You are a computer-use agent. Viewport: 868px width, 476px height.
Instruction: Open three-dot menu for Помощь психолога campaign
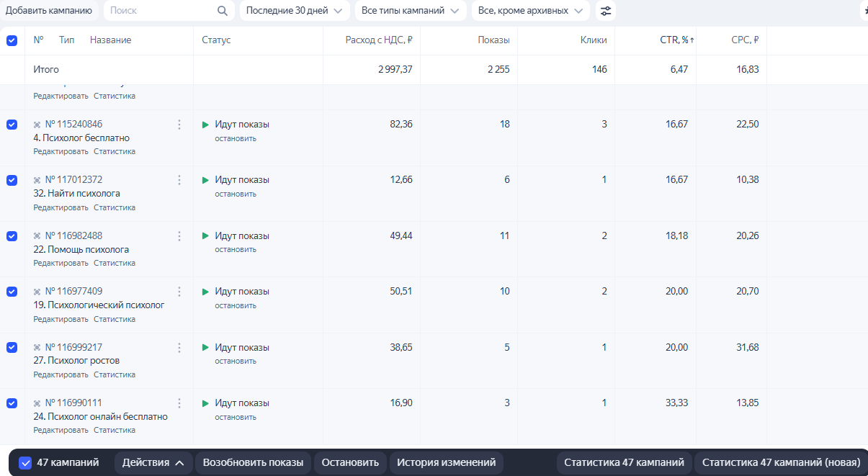click(179, 236)
